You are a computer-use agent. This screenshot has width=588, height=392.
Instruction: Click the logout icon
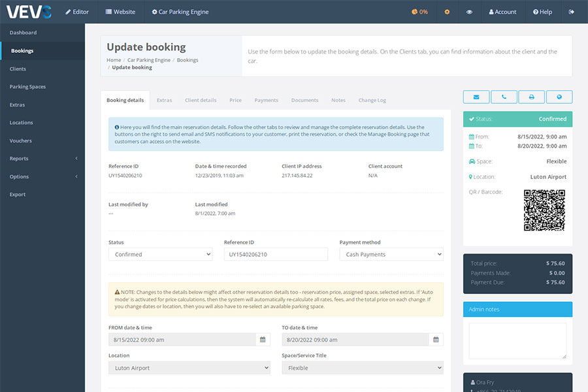tap(572, 12)
